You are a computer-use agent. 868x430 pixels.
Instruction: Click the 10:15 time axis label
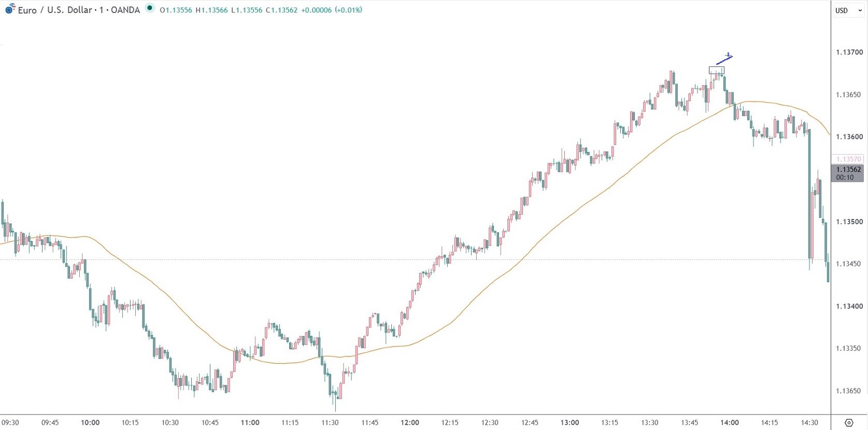[x=130, y=423]
